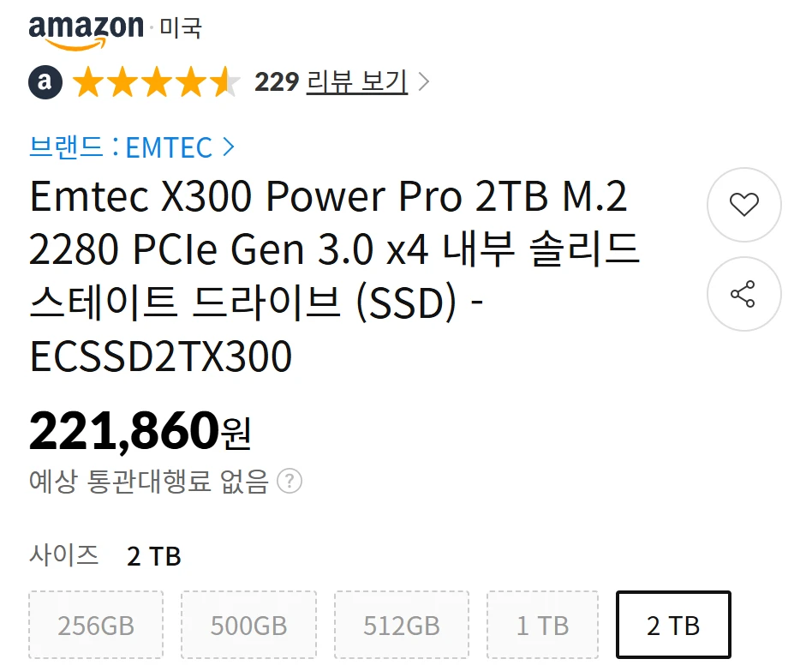This screenshot has width=812, height=671.
Task: Choose the 500GB size option
Action: click(248, 625)
